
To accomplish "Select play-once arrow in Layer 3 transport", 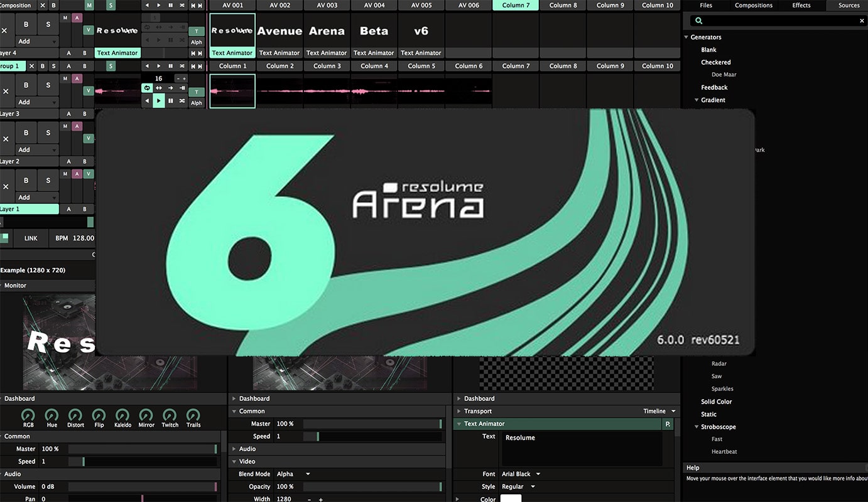I will coord(170,88).
